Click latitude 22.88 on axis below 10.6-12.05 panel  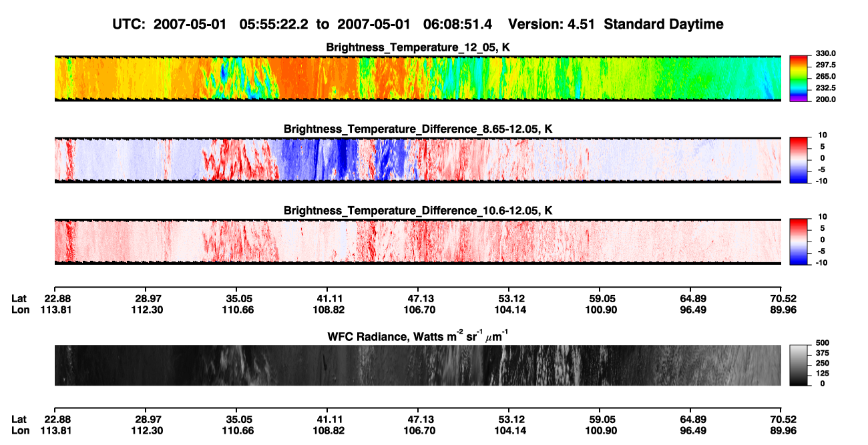[x=57, y=298]
